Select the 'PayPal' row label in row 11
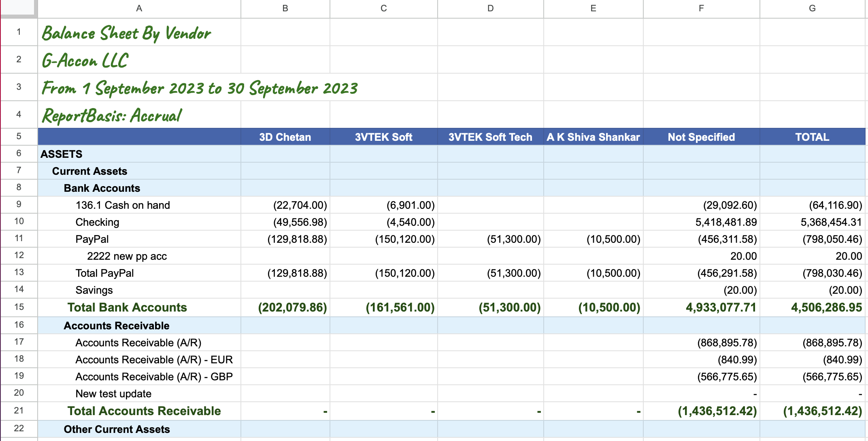Viewport: 868px width, 441px height. (139, 239)
